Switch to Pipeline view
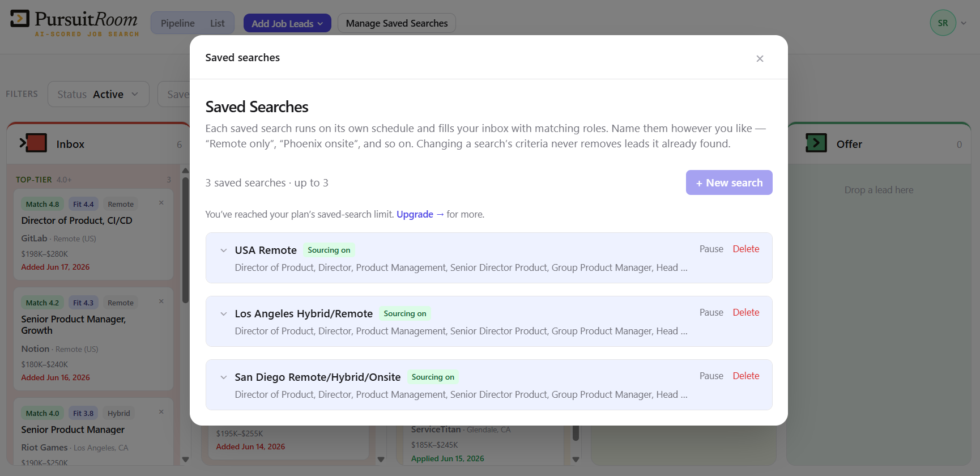Screen dimensions: 980x476 pos(178,23)
